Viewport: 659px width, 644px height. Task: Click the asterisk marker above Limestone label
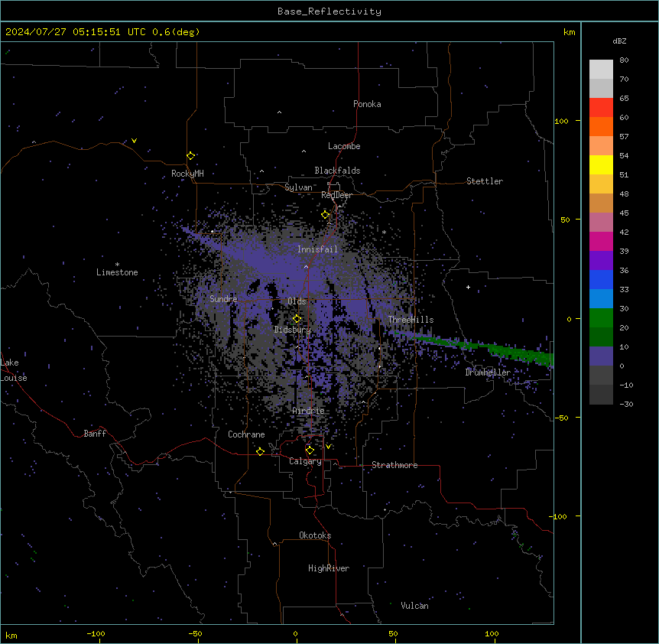tap(117, 265)
